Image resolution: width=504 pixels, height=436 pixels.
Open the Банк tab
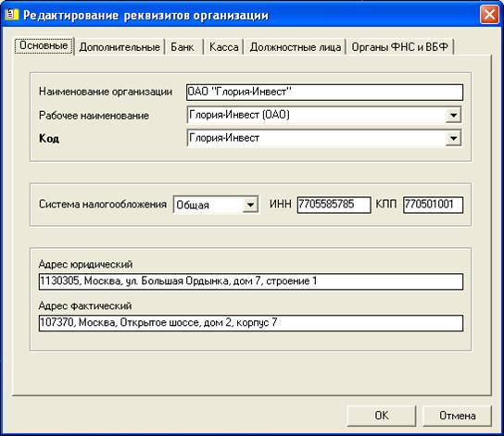(183, 47)
